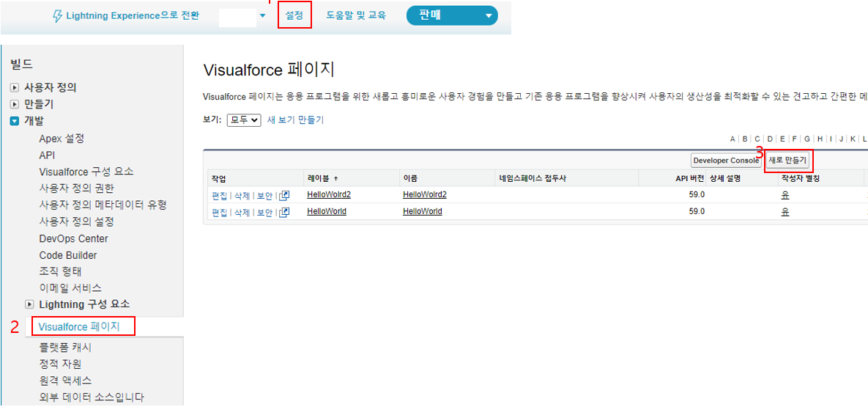Click 새 보기 만들기 link
This screenshot has height=407, width=868.
296,120
